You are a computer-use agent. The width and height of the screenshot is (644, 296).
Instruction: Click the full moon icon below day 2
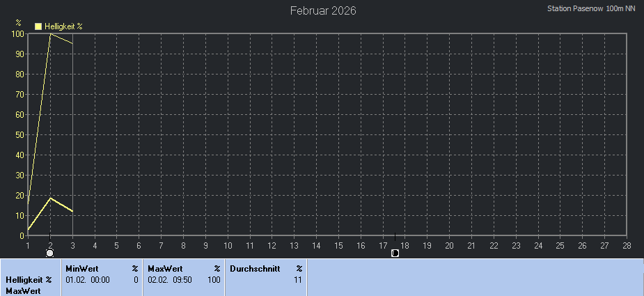click(49, 253)
